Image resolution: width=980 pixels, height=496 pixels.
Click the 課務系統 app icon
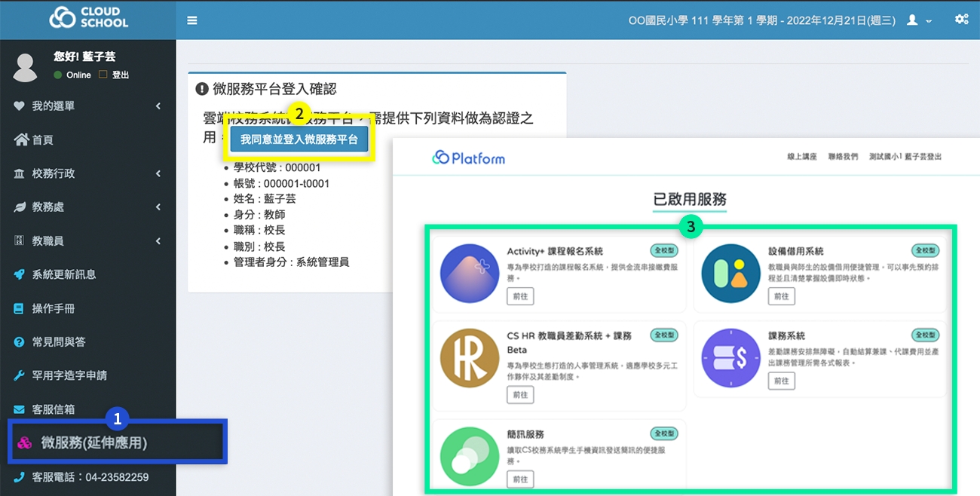pos(730,358)
